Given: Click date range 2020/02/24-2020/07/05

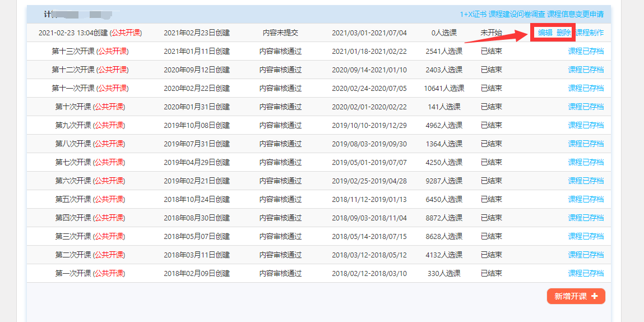Looking at the screenshot, I should pos(369,89).
